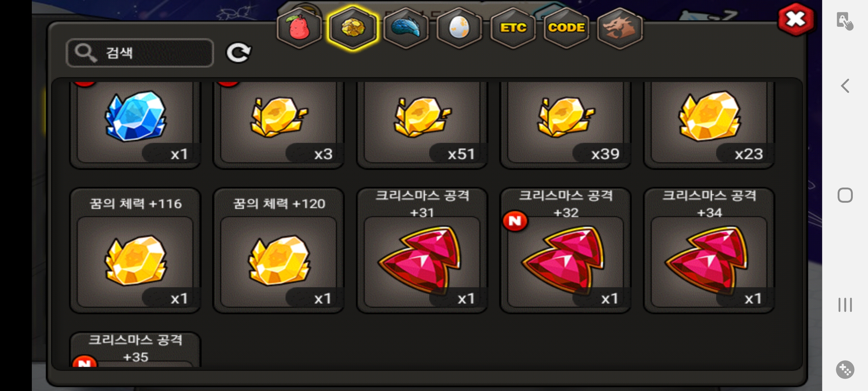This screenshot has height=391, width=868.
Task: Select 꿈의 체력 +120 gem
Action: point(278,251)
